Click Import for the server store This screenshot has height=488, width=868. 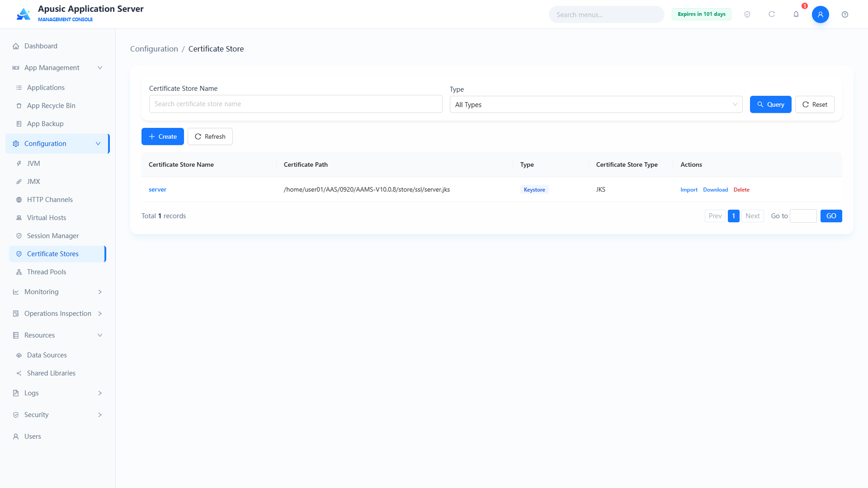click(x=689, y=190)
